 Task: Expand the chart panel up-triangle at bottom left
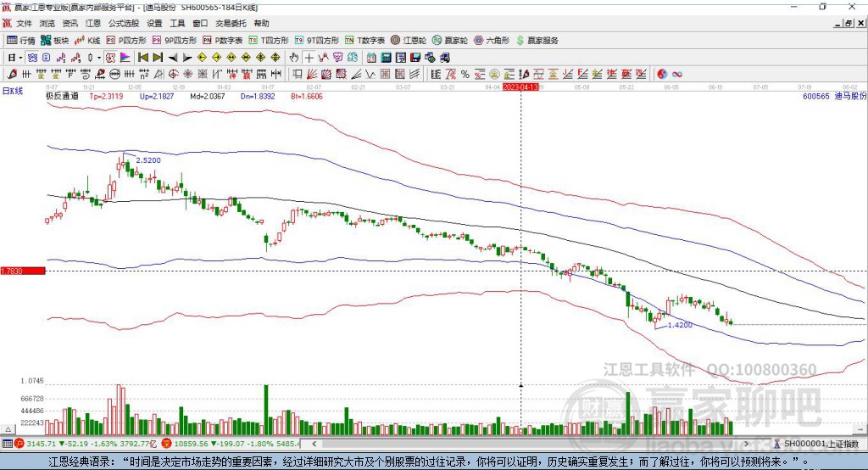pos(8,429)
